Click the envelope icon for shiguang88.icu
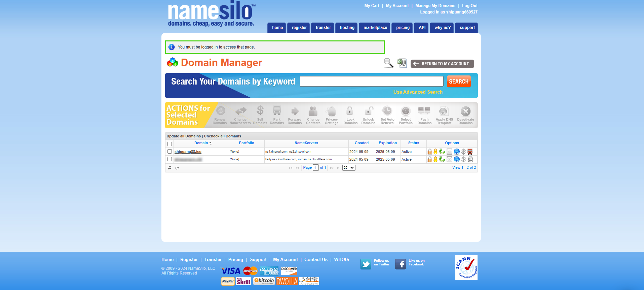Viewport: 644px width, 290px height. [449, 152]
